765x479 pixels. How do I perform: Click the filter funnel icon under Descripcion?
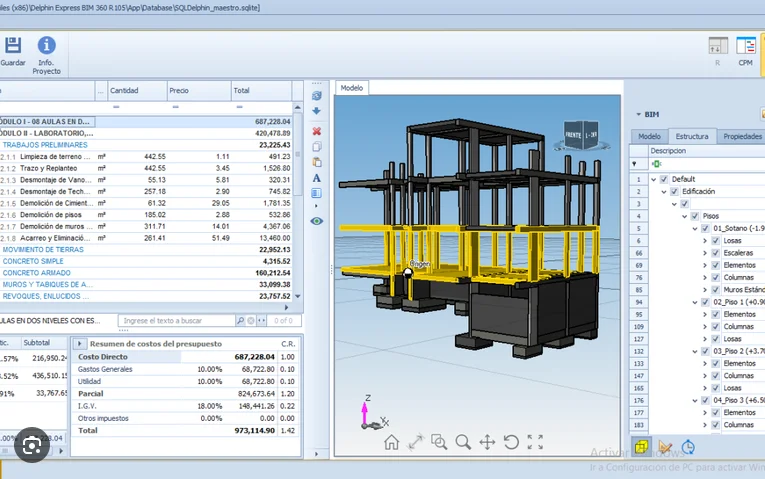click(x=634, y=164)
